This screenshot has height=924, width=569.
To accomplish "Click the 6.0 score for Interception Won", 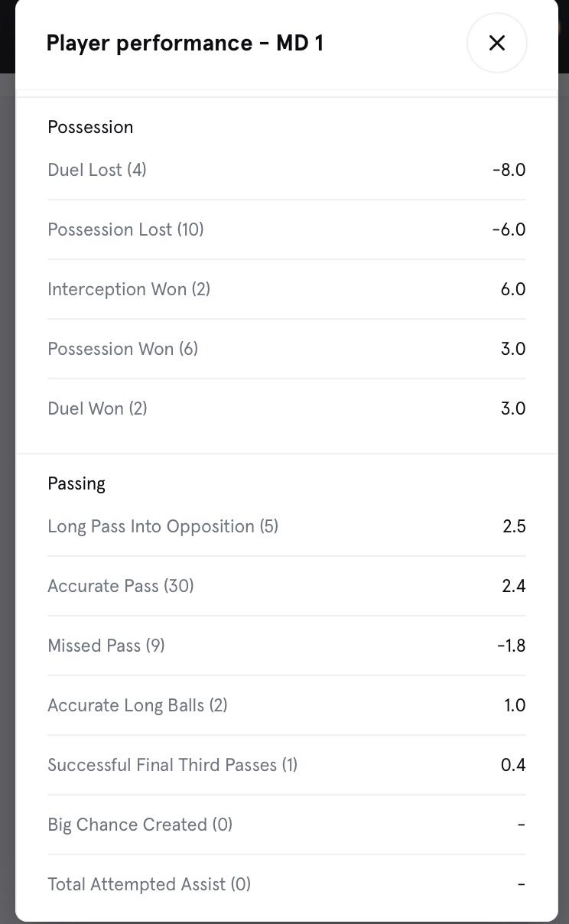I will click(513, 289).
